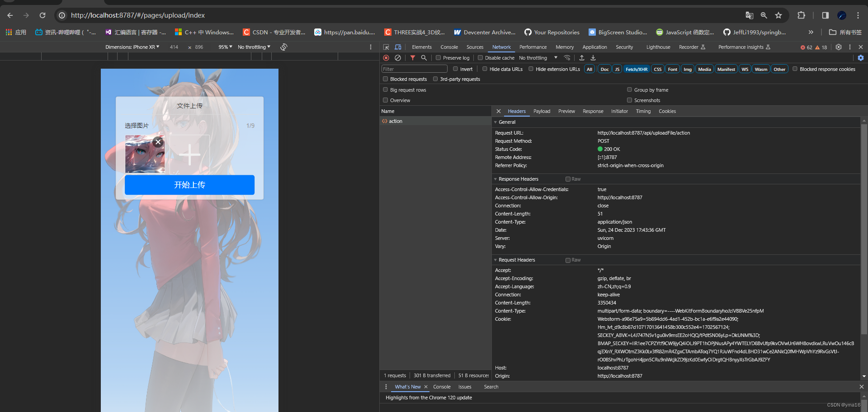868x412 pixels.
Task: Check 3rd-party requests checkbox
Action: point(435,79)
